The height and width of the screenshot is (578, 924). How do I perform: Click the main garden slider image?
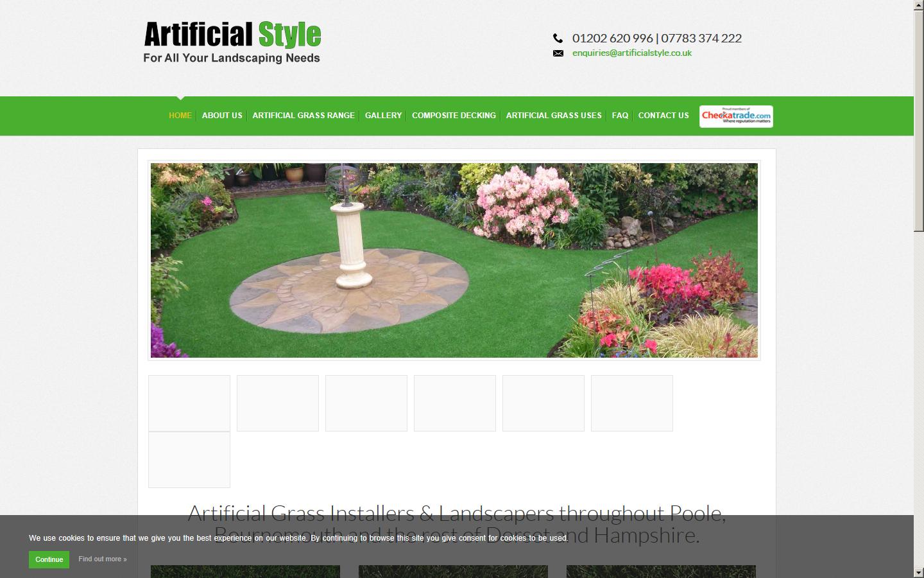pos(454,260)
